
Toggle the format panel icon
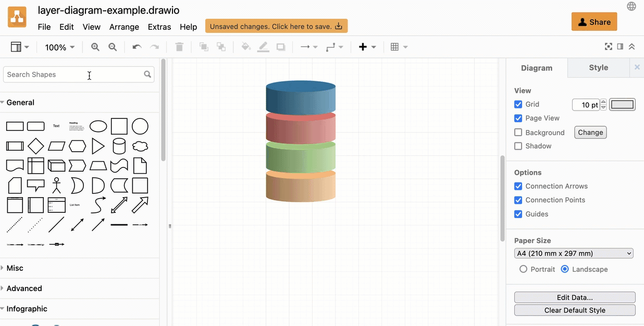[620, 47]
